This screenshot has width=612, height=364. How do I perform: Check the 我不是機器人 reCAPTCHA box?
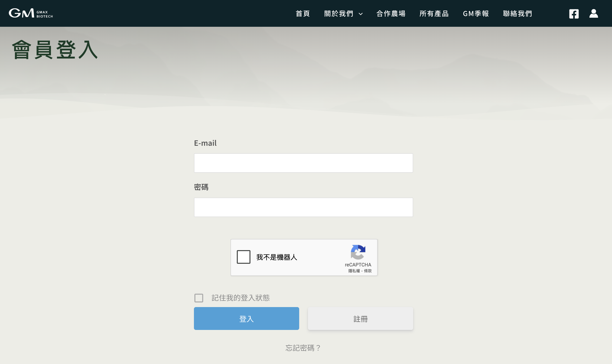click(x=243, y=257)
